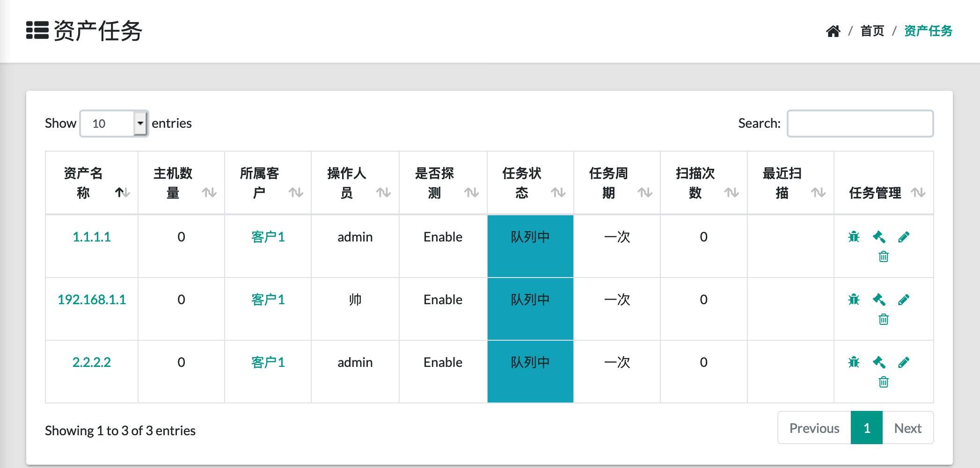Screen dimensions: 980x468
Task: Sort by 所属客户 column
Action: point(268,183)
